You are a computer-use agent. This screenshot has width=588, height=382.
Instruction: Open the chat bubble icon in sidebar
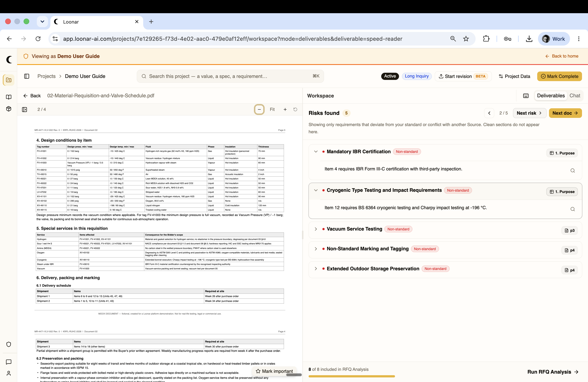click(x=9, y=362)
